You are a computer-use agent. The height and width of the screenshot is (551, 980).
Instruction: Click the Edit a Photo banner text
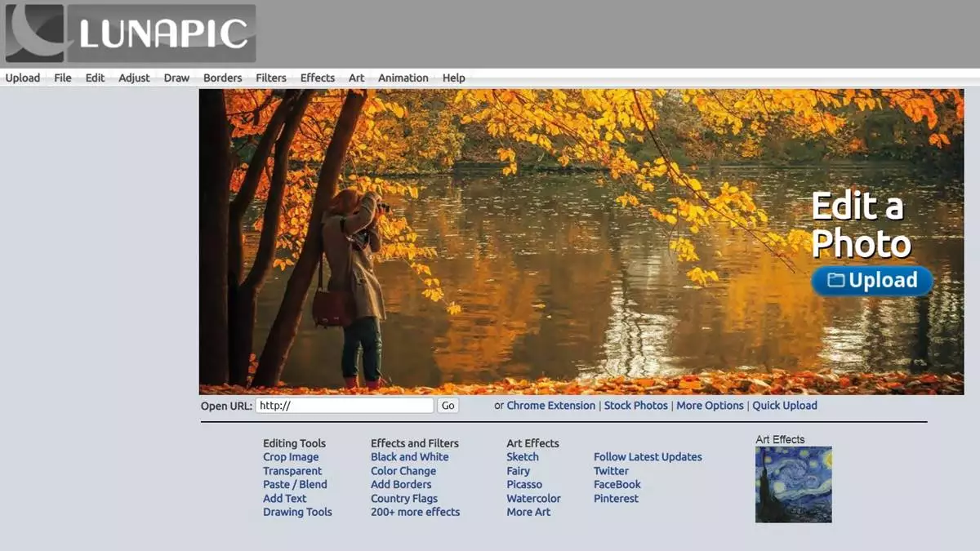point(861,225)
